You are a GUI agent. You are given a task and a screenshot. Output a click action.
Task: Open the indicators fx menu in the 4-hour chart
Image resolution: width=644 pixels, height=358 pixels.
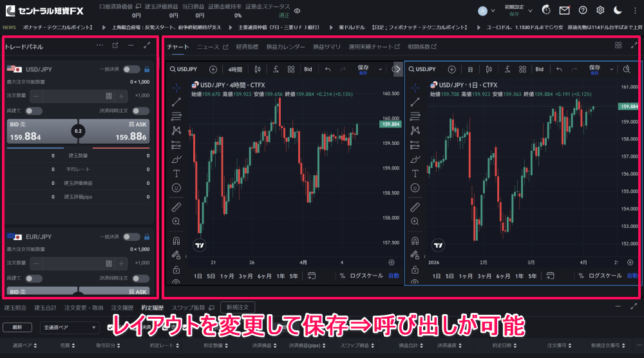[276, 70]
